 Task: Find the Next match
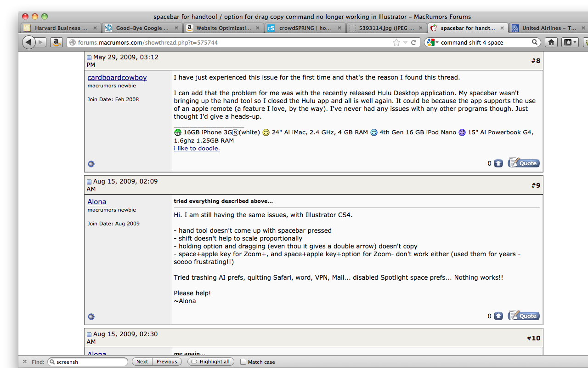(x=142, y=362)
